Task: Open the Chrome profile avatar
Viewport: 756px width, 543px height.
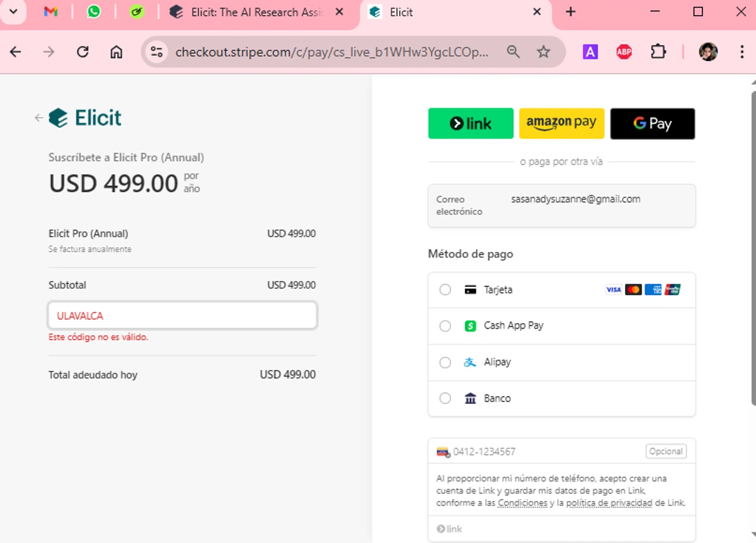Action: click(x=708, y=51)
